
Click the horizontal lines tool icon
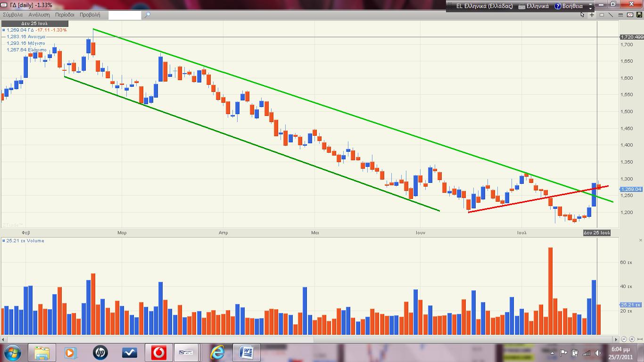620,15
